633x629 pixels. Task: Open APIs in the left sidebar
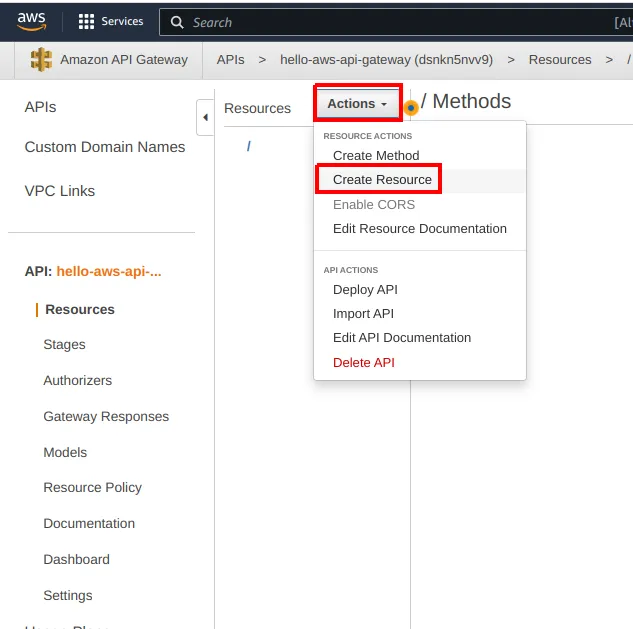(40, 107)
